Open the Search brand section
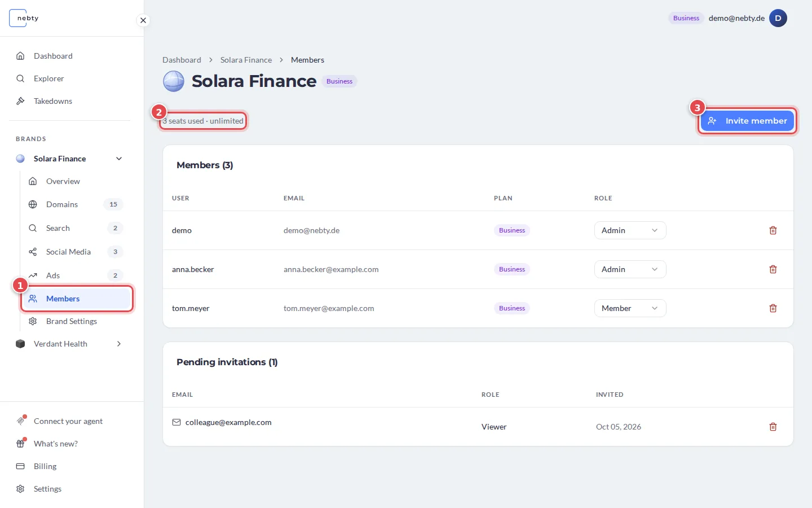The image size is (812, 508). 76,228
